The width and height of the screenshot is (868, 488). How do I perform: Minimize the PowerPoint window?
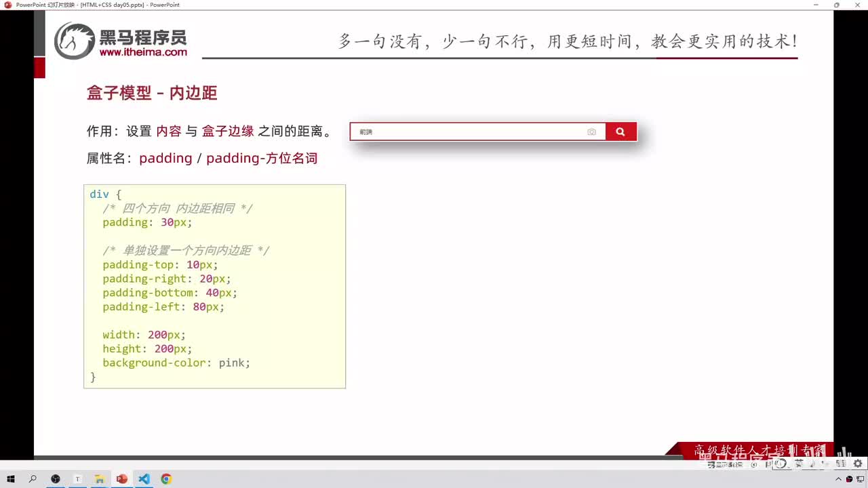(816, 5)
